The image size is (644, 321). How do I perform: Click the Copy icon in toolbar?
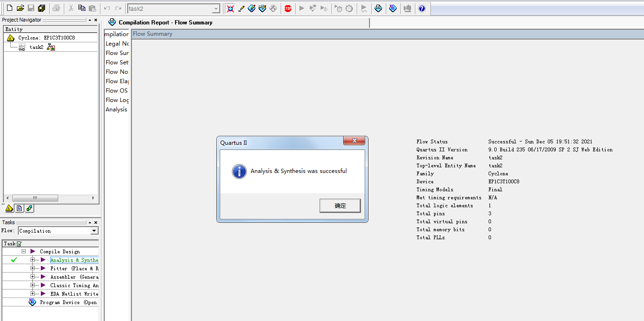pos(82,8)
